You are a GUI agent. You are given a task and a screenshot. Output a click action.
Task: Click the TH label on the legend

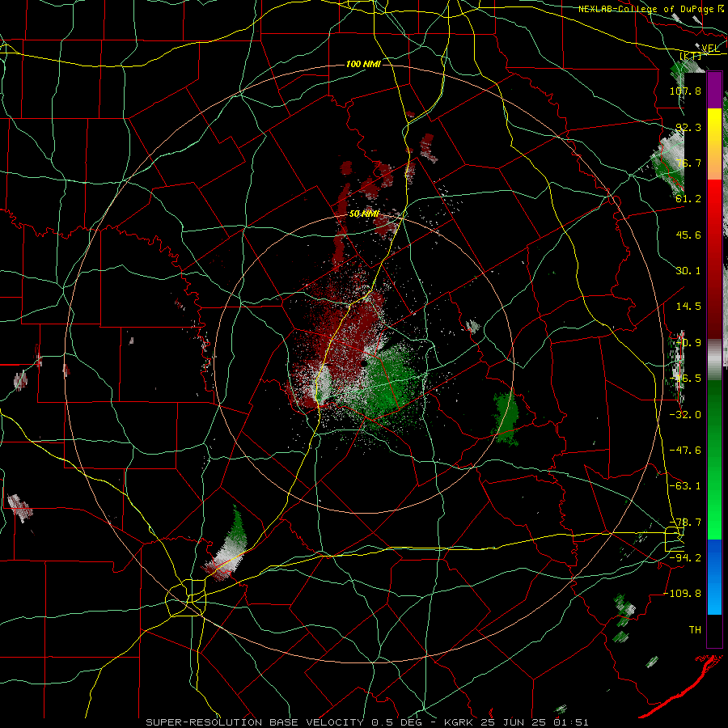click(695, 630)
